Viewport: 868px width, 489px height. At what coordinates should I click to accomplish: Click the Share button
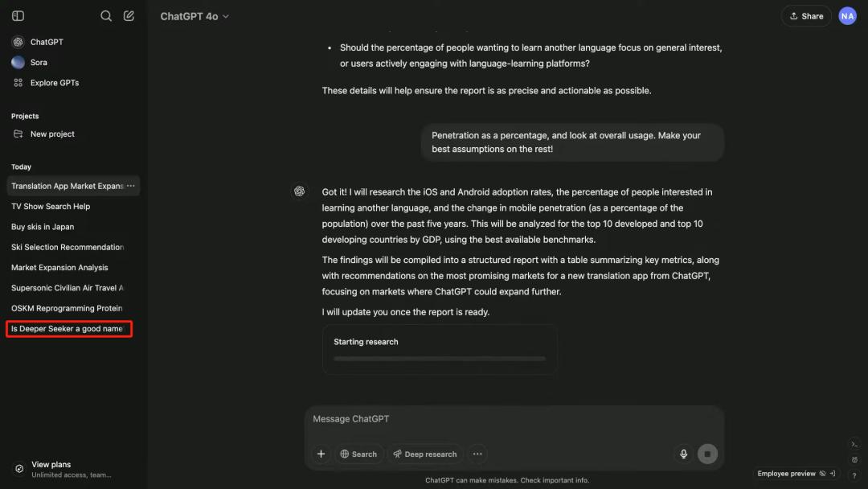click(805, 15)
